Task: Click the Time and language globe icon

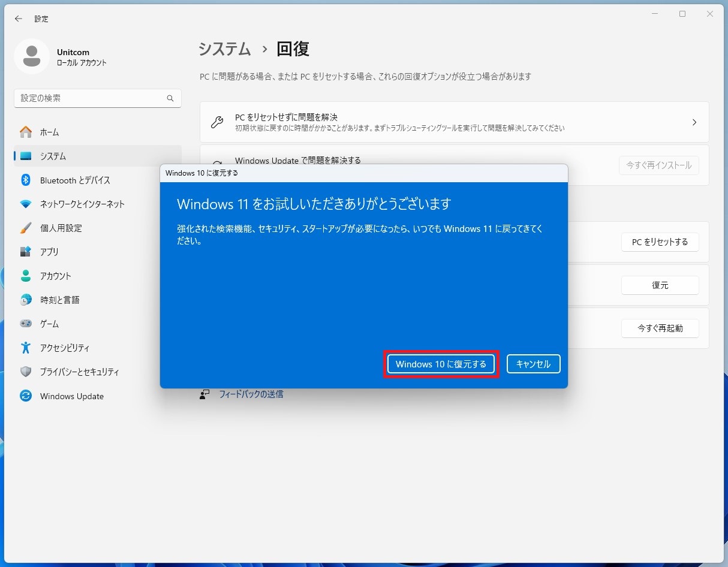Action: [x=26, y=300]
